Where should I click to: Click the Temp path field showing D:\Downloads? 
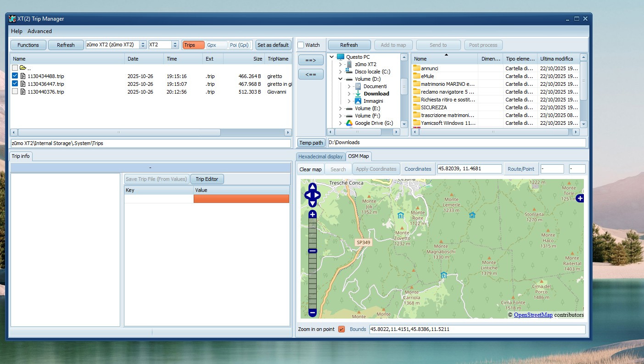pyautogui.click(x=457, y=143)
